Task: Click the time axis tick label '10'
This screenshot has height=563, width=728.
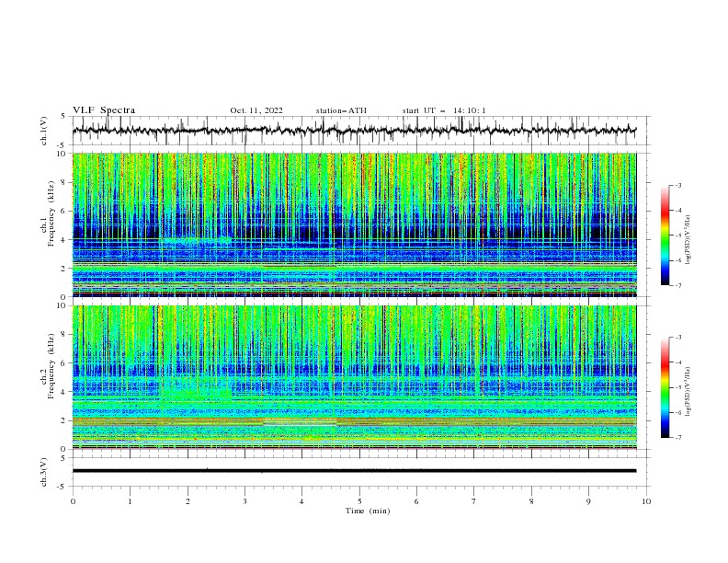Action: tap(646, 501)
